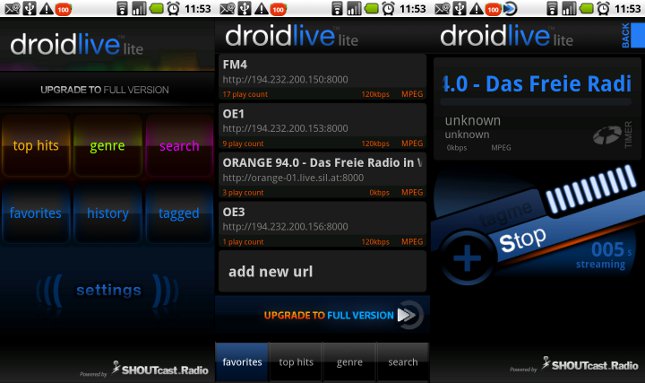Tap the plus add-to-favorites button
This screenshot has height=383, width=645.
pos(467,258)
